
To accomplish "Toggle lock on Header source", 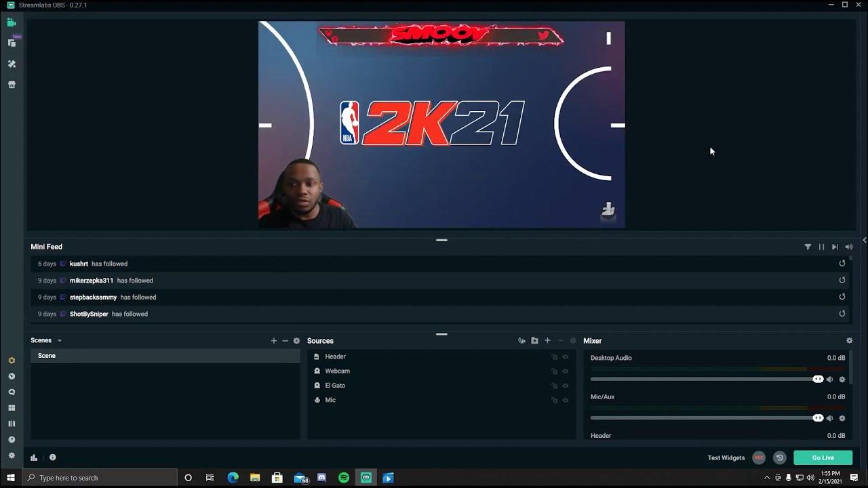I will pyautogui.click(x=554, y=357).
